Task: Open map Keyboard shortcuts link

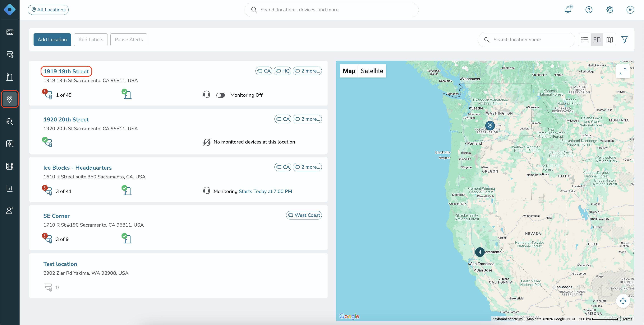Action: (x=507, y=319)
